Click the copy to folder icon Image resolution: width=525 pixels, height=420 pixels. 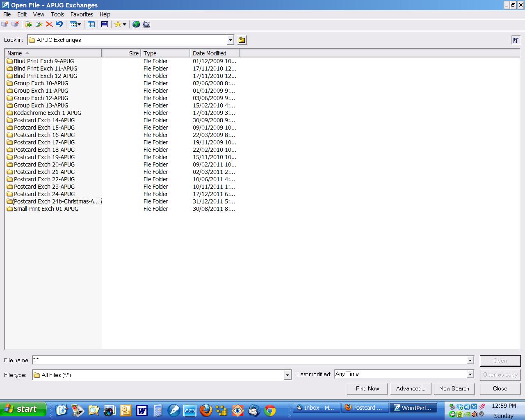(39, 24)
